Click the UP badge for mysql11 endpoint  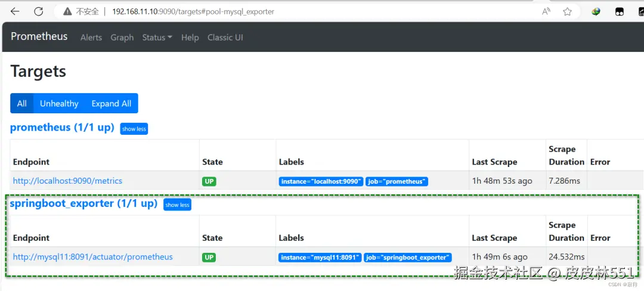(209, 258)
